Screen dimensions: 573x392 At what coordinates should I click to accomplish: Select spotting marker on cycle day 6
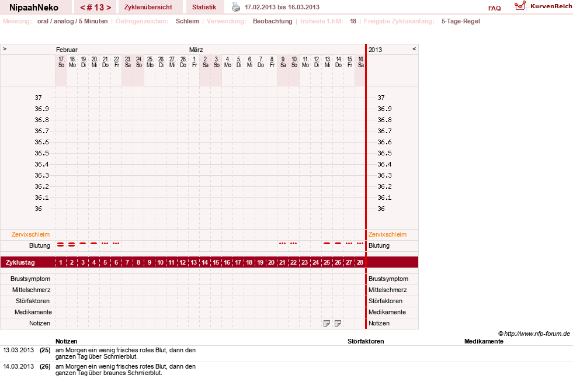(116, 243)
